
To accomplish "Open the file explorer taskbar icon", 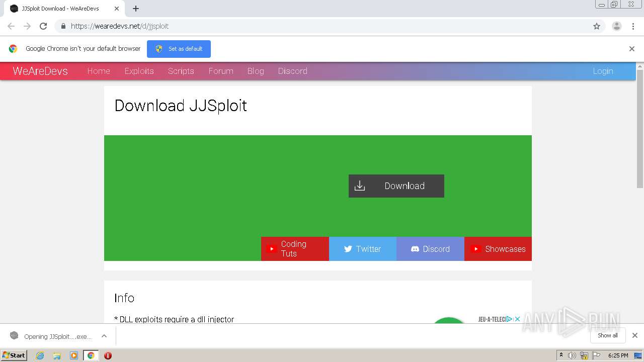I will [57, 355].
